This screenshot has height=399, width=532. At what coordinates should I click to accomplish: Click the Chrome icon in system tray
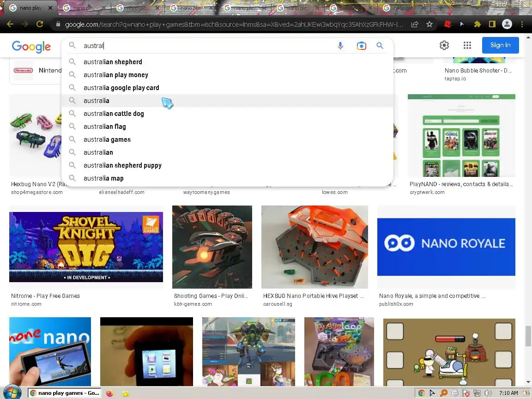[421, 393]
